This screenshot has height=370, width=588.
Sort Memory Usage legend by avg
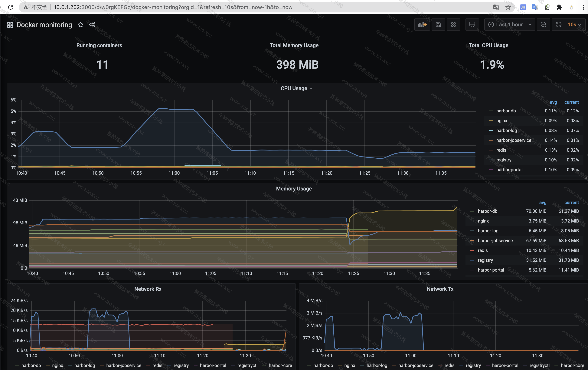[x=543, y=203]
